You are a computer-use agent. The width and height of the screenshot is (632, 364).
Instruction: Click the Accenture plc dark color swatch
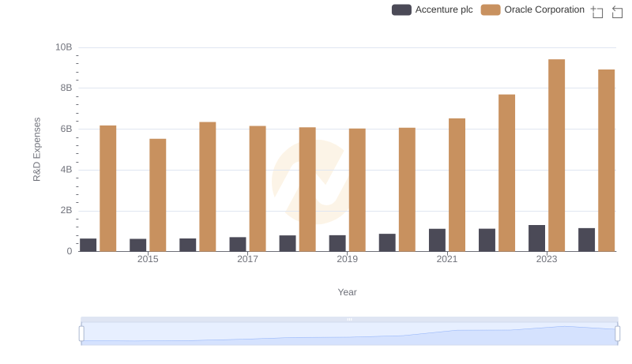(x=401, y=9)
